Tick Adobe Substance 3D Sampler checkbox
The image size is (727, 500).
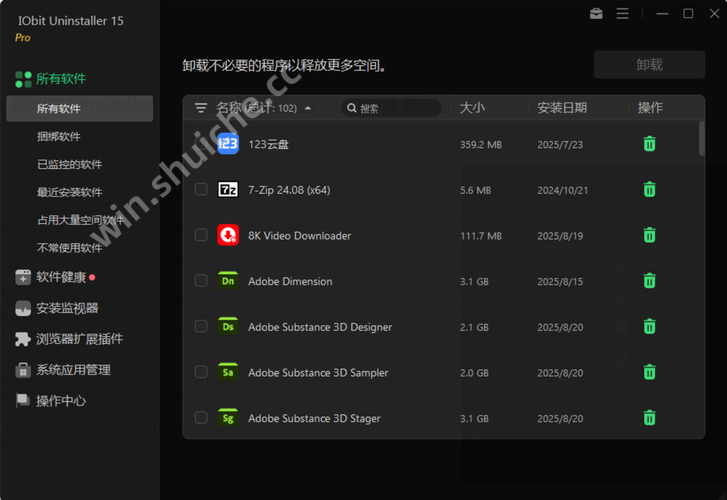pos(201,372)
